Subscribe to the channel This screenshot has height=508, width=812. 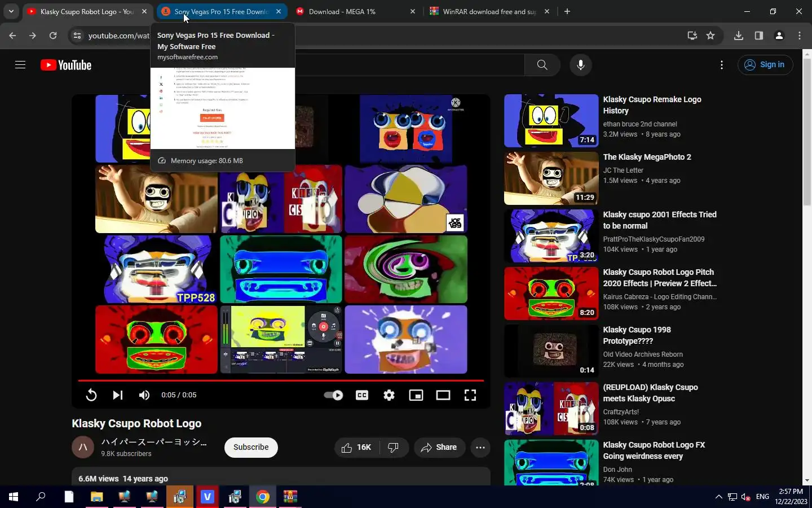point(251,448)
